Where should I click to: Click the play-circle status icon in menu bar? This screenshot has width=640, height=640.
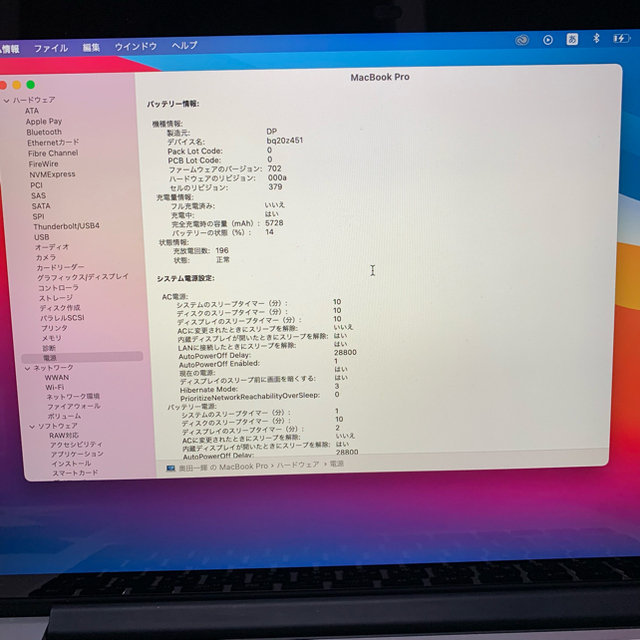click(548, 40)
